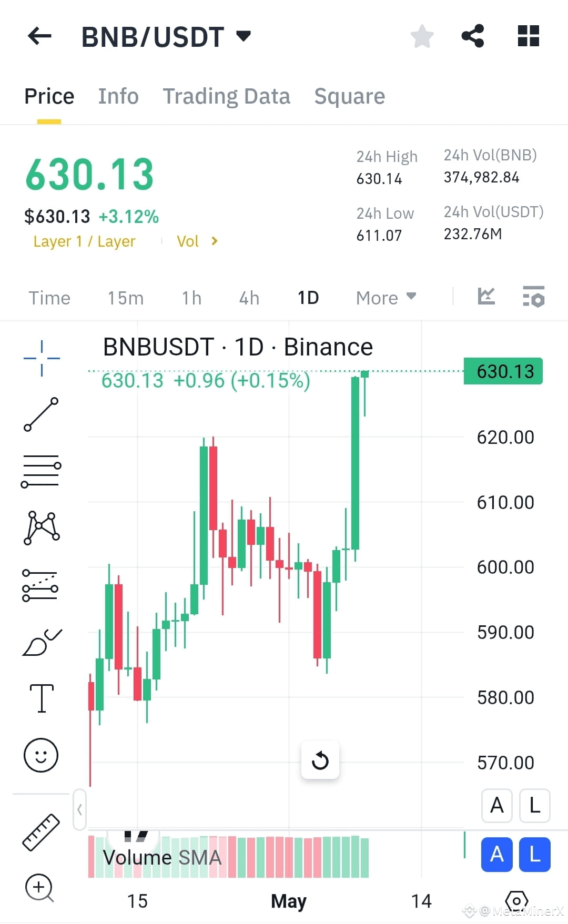Tap the 600.00 price axis label

(x=505, y=567)
